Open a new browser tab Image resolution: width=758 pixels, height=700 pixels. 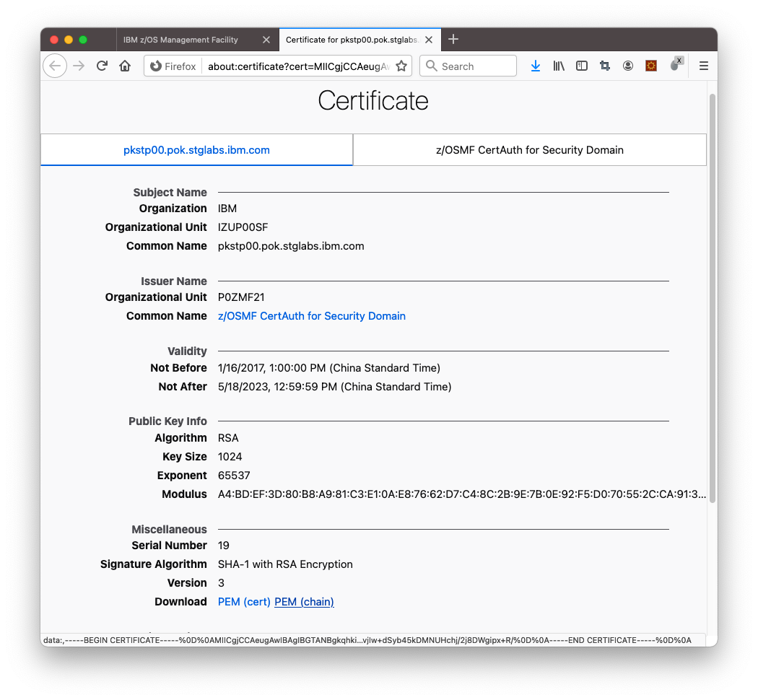(x=453, y=39)
